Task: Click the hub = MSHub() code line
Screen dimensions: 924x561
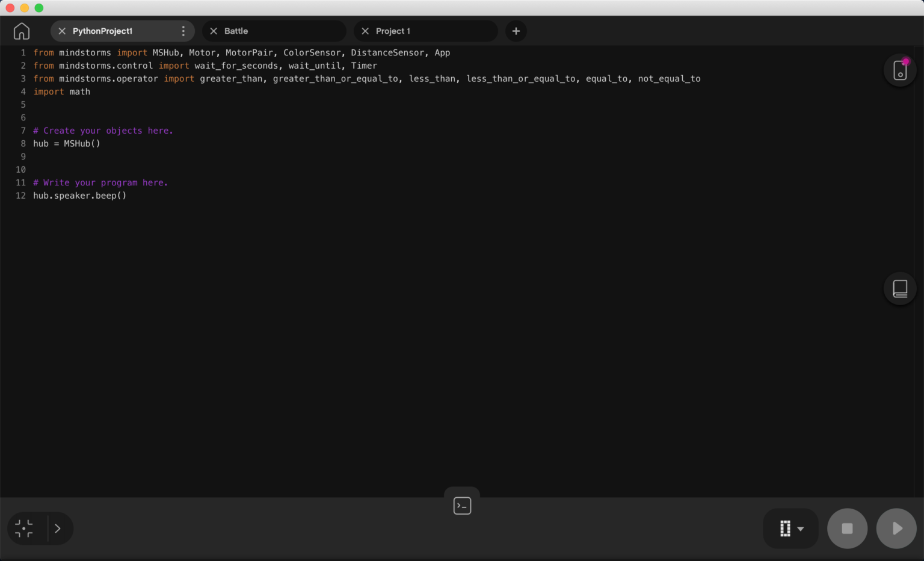Action: coord(67,144)
